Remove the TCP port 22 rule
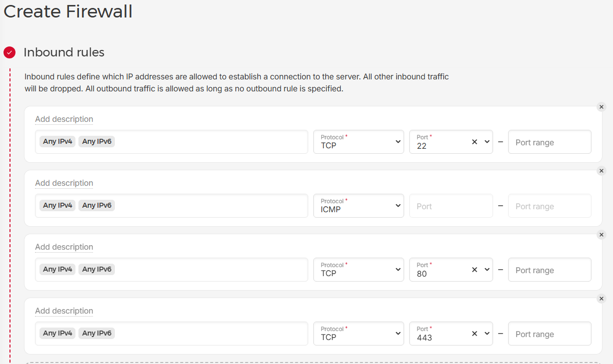 (602, 107)
